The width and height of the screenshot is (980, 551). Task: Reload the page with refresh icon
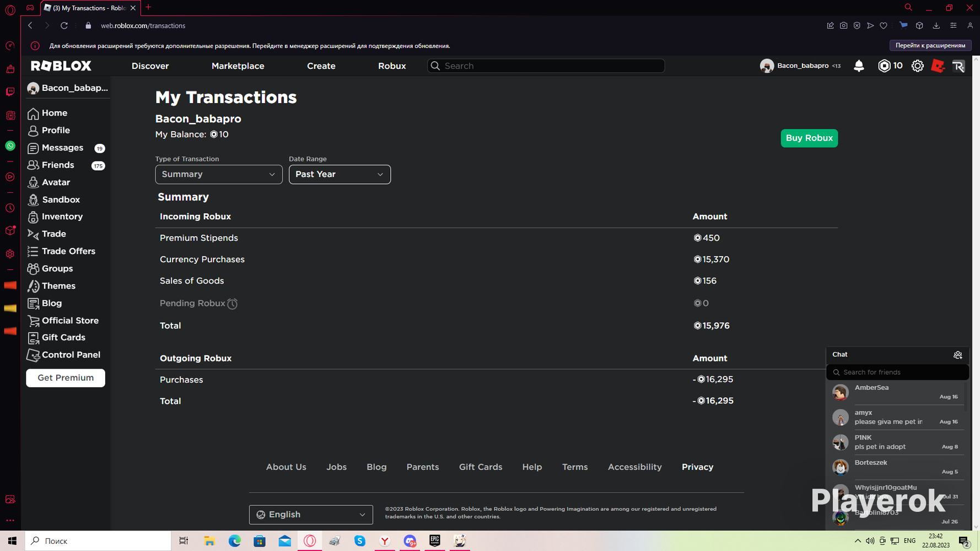(64, 26)
